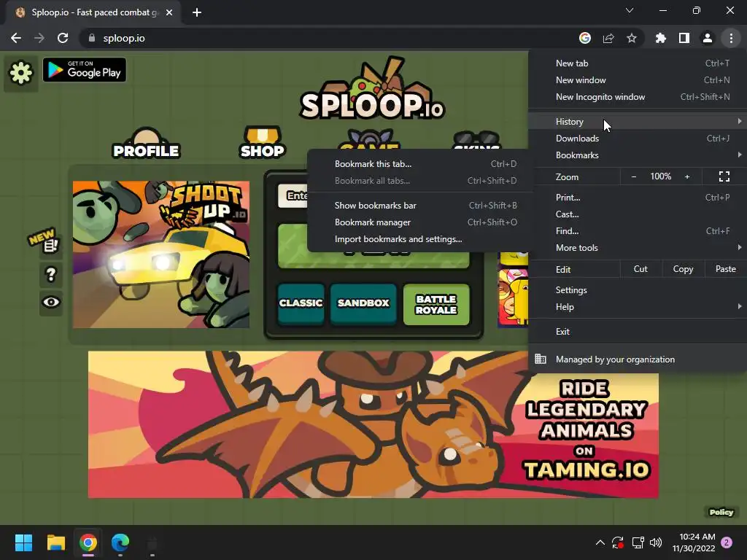
Task: Select Print... from the menu
Action: (638, 197)
